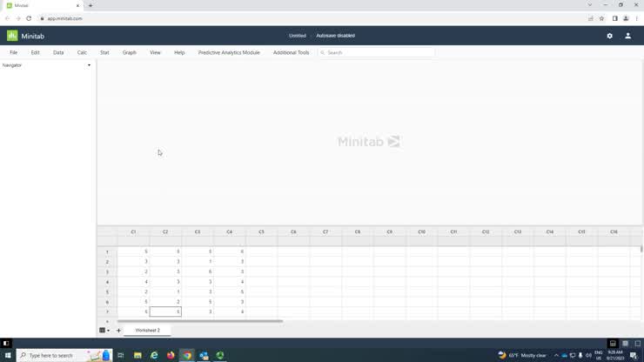Open the Stat menu

104,52
